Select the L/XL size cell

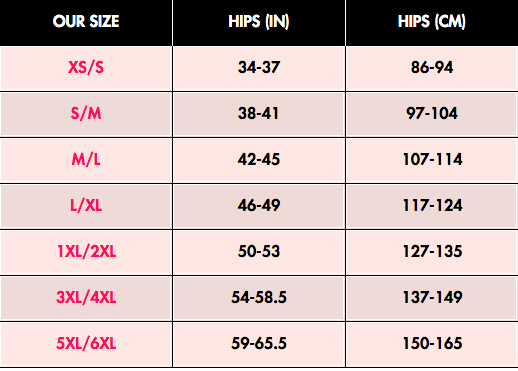pos(86,206)
